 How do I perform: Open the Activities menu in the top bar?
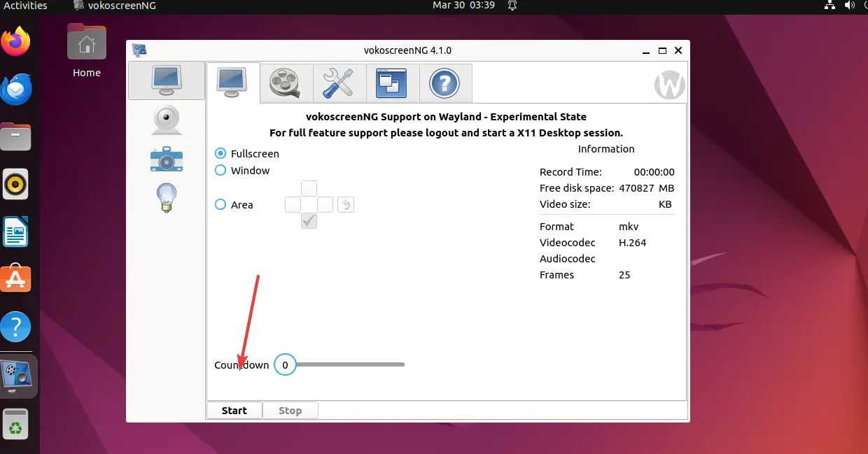(x=26, y=6)
